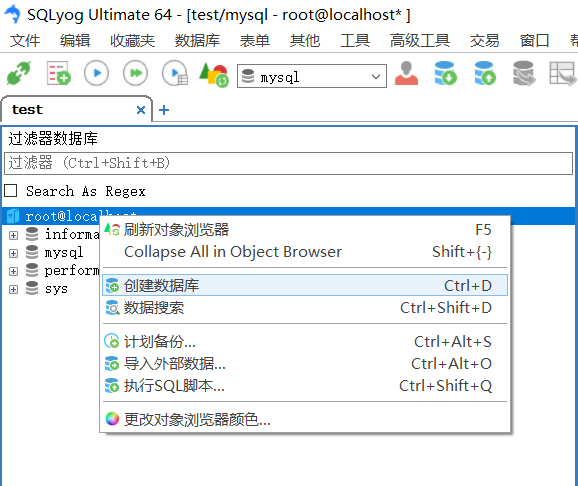Select 计划备份... menu entry
The image size is (578, 486).
coord(305,341)
